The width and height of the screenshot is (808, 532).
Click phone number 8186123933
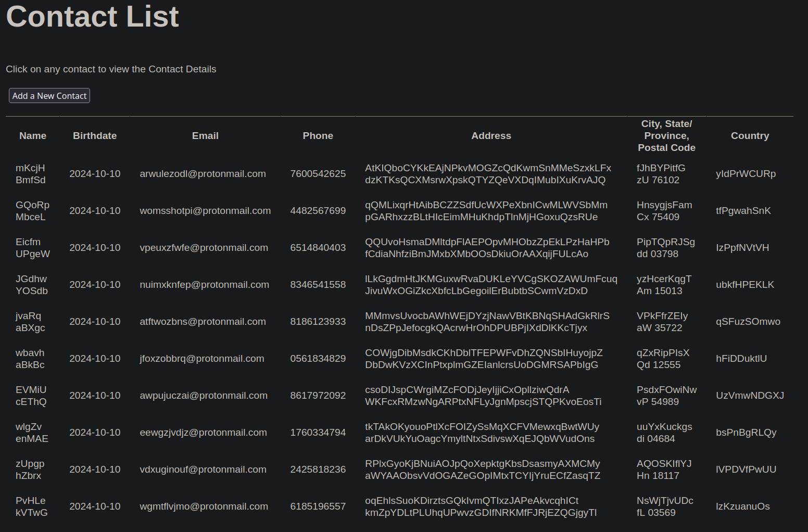(318, 322)
